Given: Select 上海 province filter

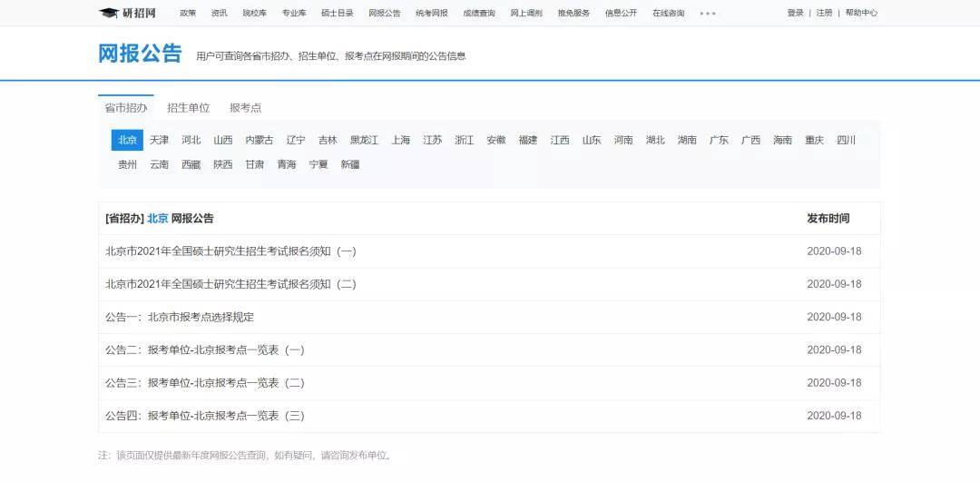Looking at the screenshot, I should click(x=401, y=140).
